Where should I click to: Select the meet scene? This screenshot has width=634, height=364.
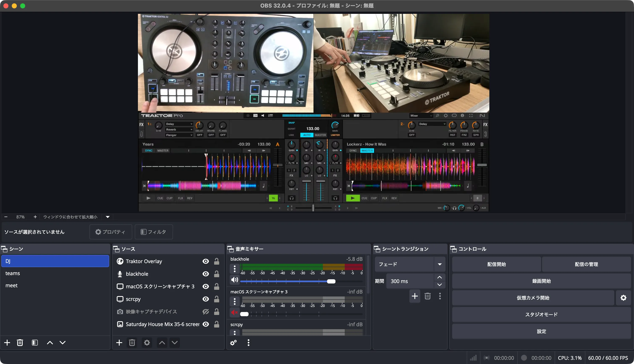tap(12, 286)
